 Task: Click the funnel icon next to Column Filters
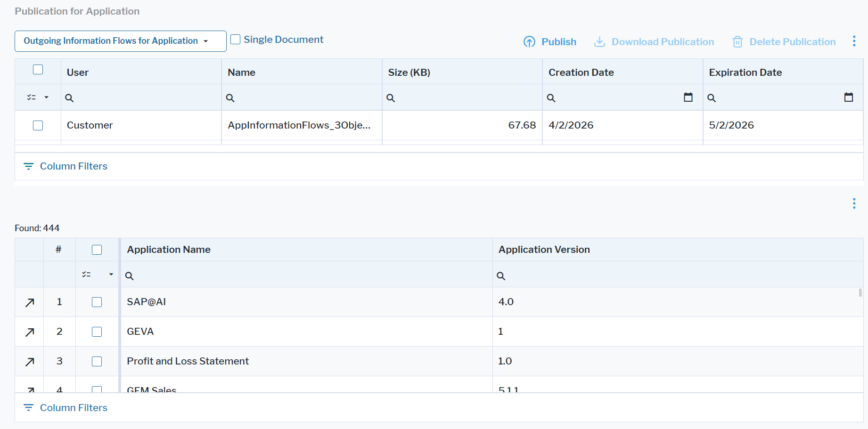(x=28, y=166)
